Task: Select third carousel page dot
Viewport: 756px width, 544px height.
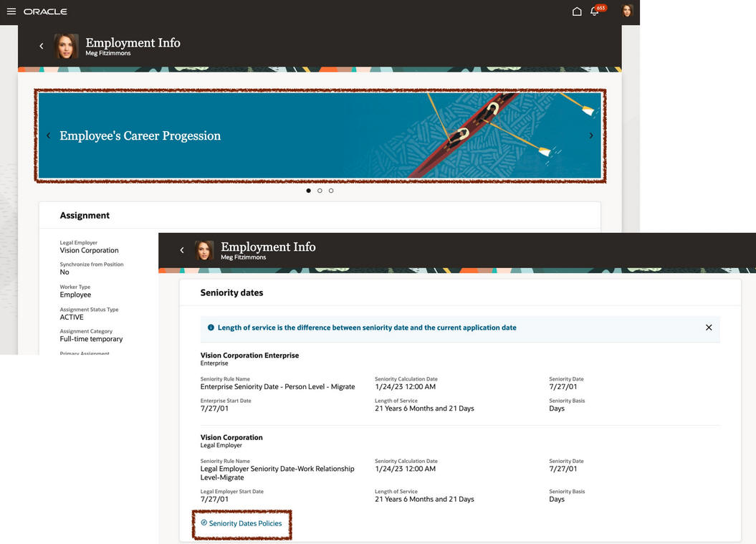Action: pyautogui.click(x=331, y=191)
